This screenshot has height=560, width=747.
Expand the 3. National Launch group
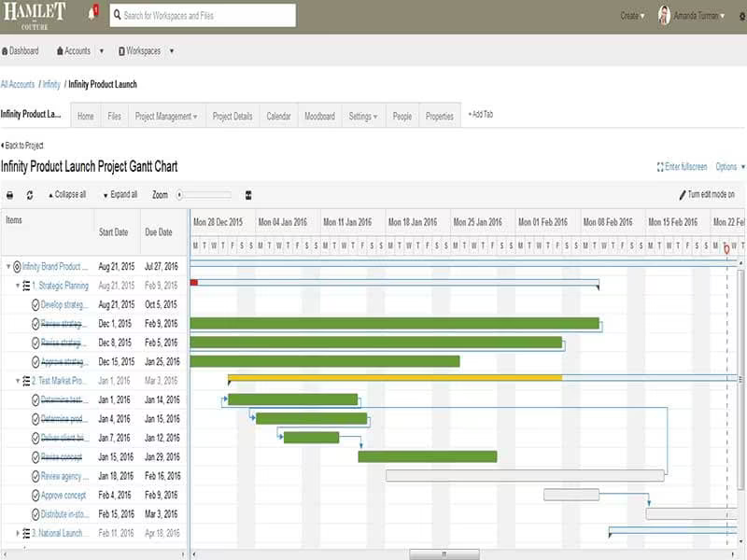coord(18,533)
